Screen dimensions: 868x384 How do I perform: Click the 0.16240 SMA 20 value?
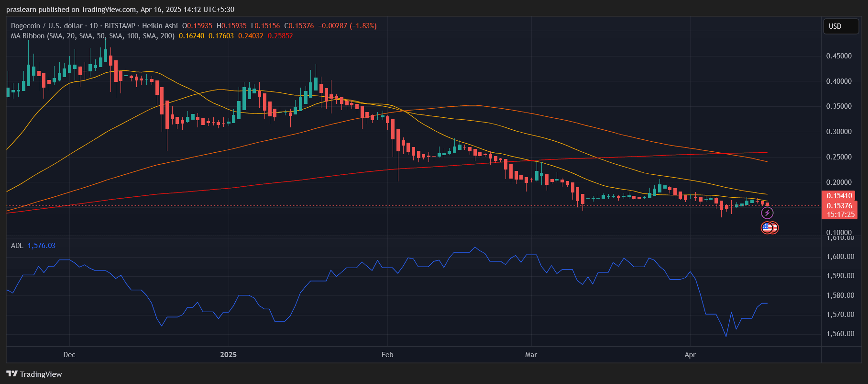pyautogui.click(x=191, y=36)
